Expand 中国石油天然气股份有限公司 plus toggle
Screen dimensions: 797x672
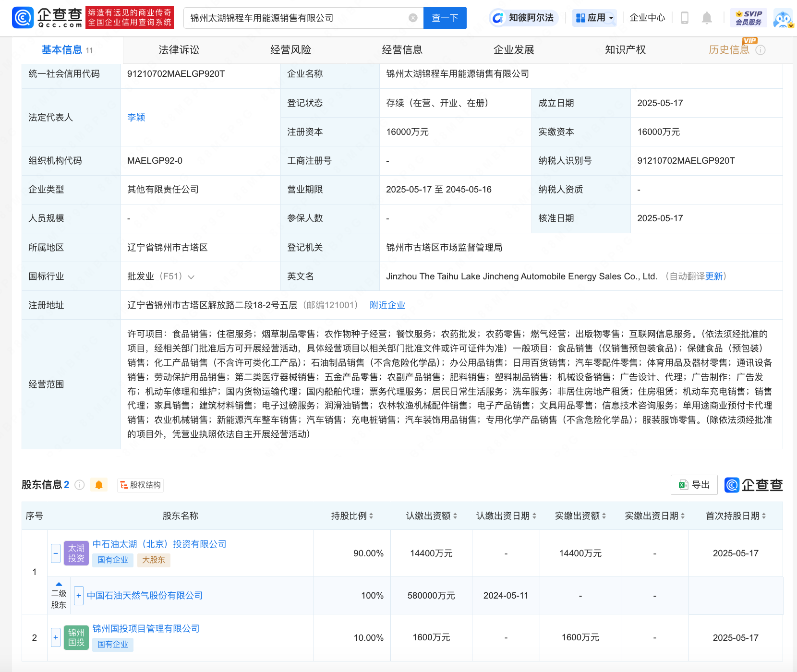(79, 596)
